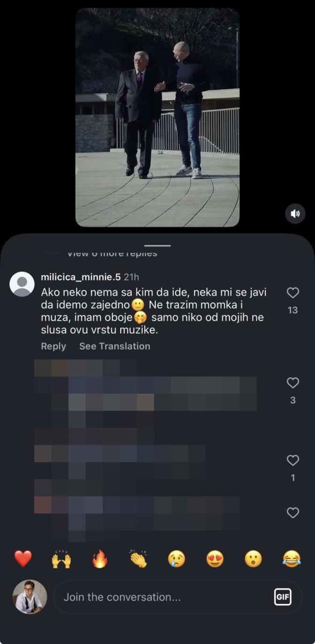This screenshot has width=315, height=644.
Task: Click the Join the conversation input field
Action: pos(159,597)
